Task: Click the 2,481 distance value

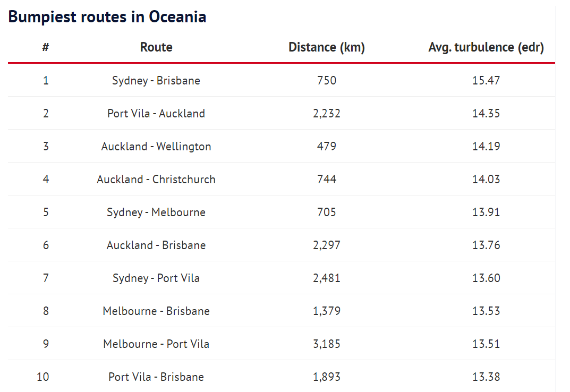Action: tap(327, 278)
